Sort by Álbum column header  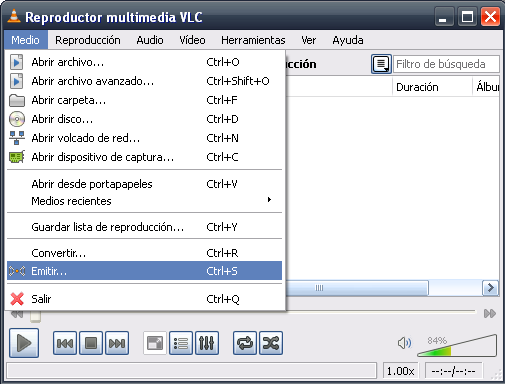487,87
